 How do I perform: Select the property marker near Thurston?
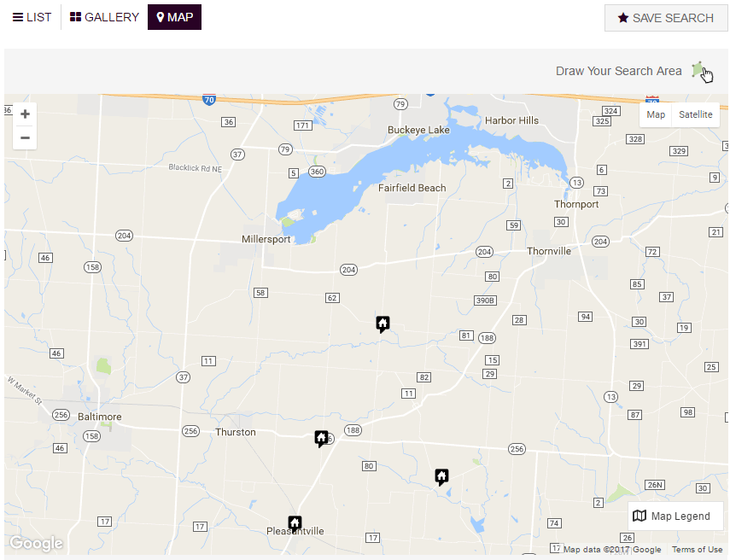(322, 438)
